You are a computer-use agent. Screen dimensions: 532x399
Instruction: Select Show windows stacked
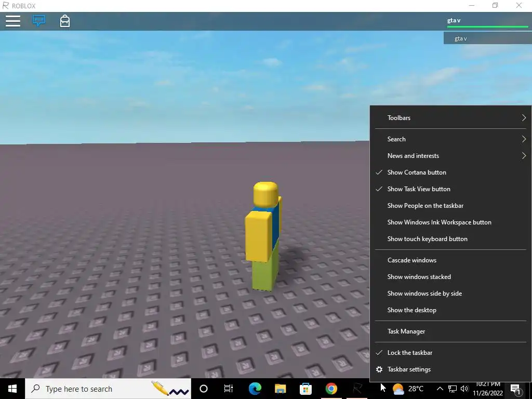(450, 277)
